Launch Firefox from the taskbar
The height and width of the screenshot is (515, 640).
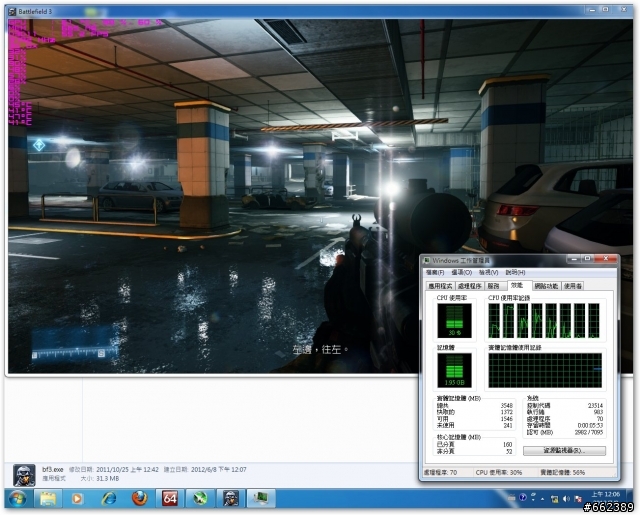(139, 498)
